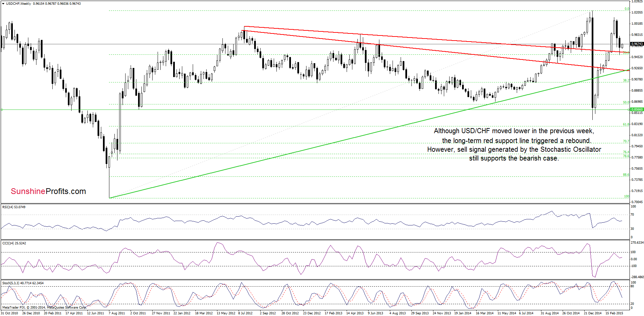
Task: Click price axis label 1.02055
Action: (637, 13)
